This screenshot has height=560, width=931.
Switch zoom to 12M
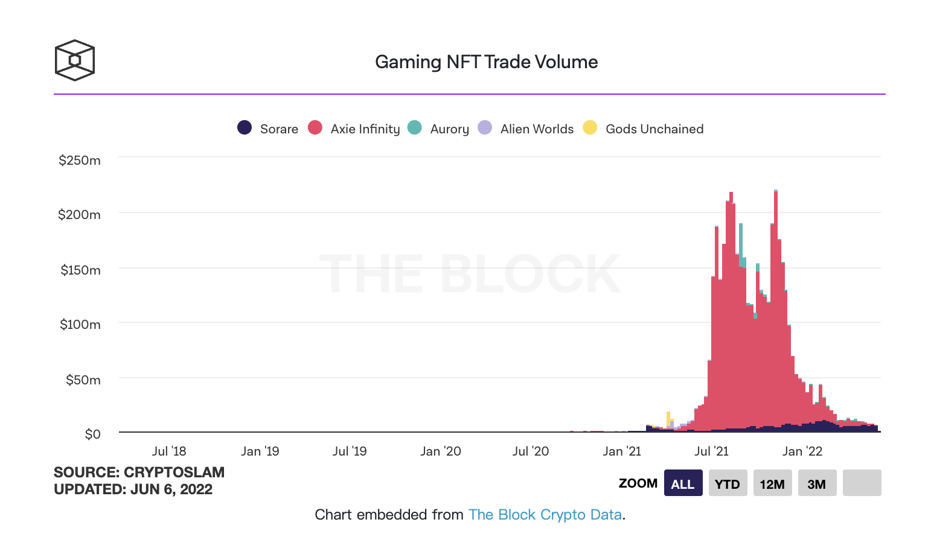[x=772, y=483]
